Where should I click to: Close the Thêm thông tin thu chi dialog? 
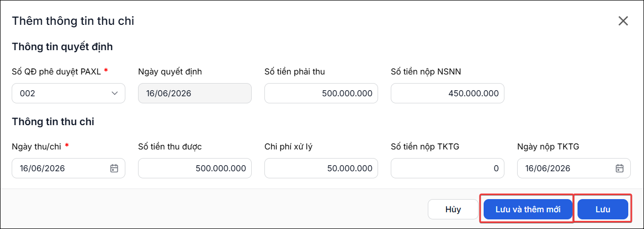click(623, 21)
